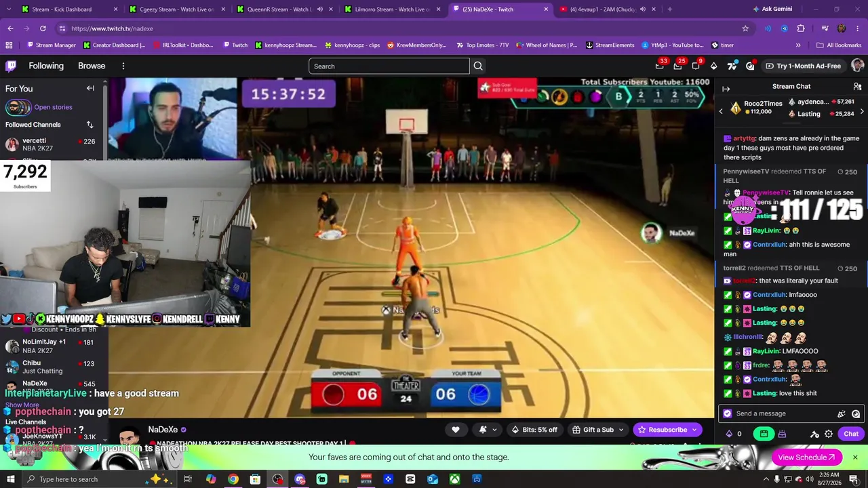Open the notification bell dropdown
The height and width of the screenshot is (488, 868).
(488, 430)
